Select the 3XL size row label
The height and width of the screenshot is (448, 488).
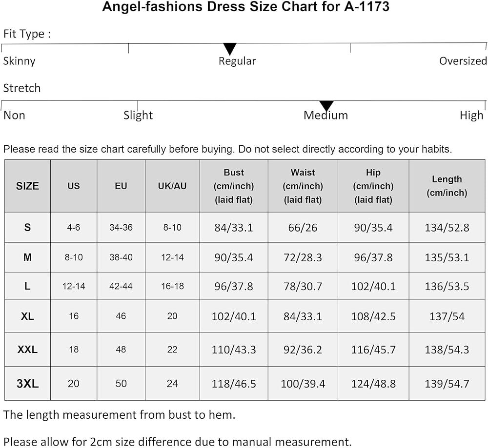coord(27,383)
